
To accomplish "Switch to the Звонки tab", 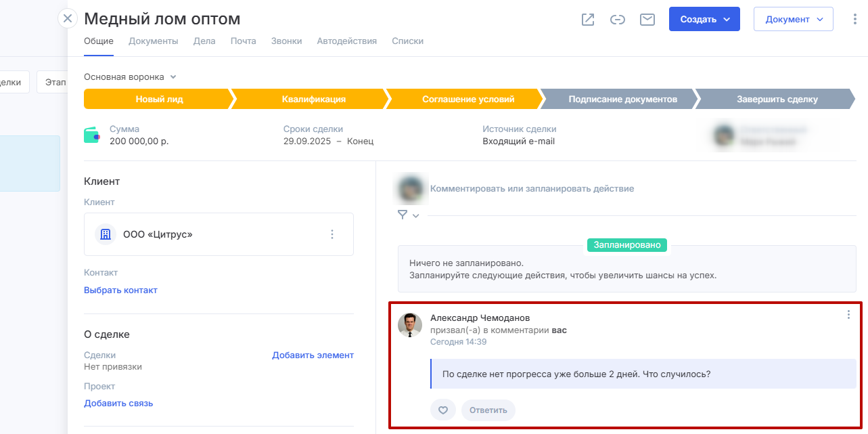I will coord(286,41).
